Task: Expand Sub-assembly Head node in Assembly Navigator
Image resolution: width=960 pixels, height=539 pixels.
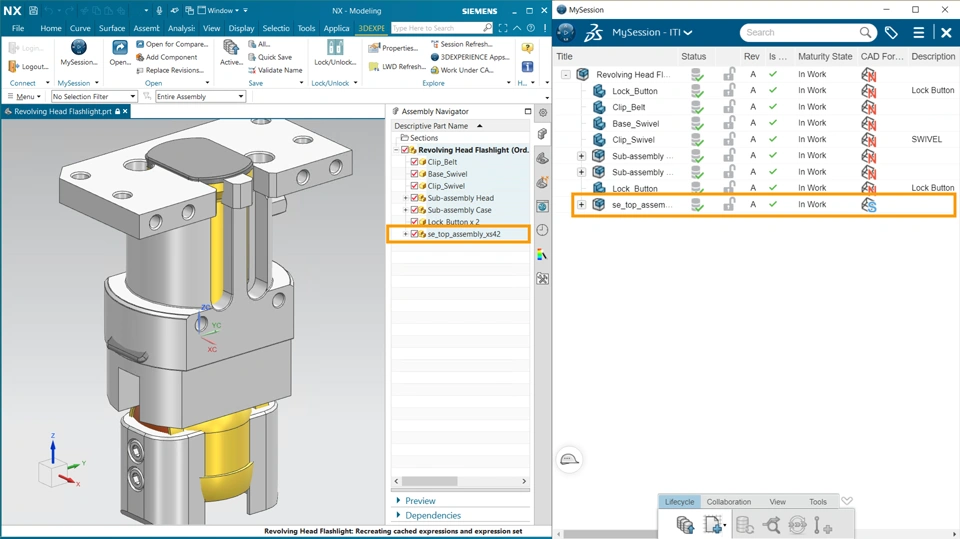Action: [x=405, y=198]
